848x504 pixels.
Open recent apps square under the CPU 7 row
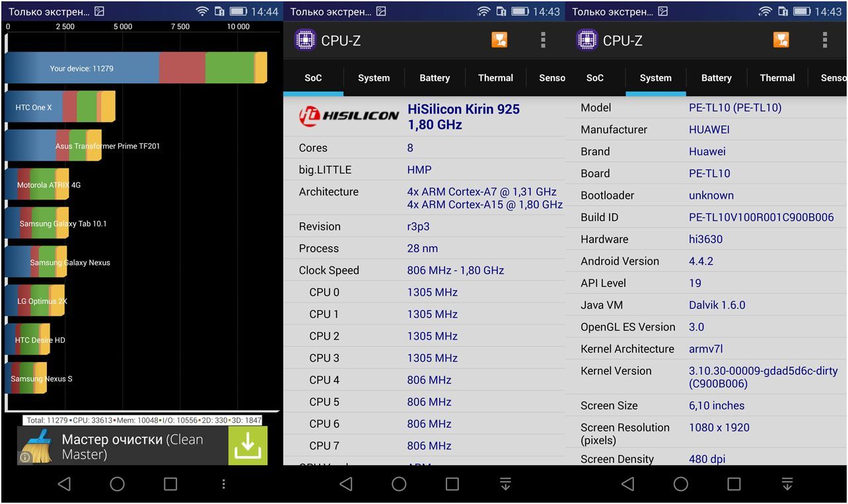452,484
